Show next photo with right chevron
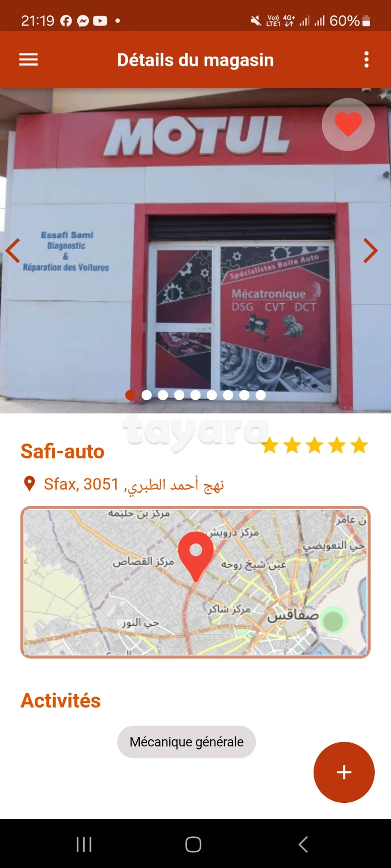 pos(370,250)
